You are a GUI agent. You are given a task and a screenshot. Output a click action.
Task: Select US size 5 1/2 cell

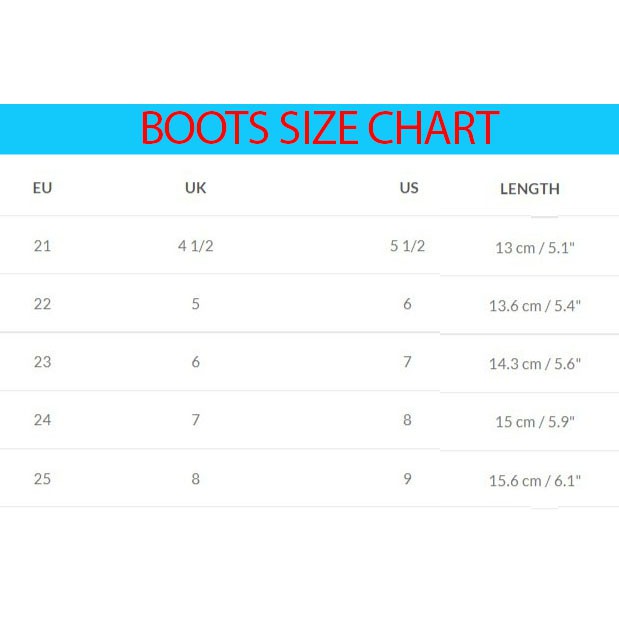(x=407, y=245)
